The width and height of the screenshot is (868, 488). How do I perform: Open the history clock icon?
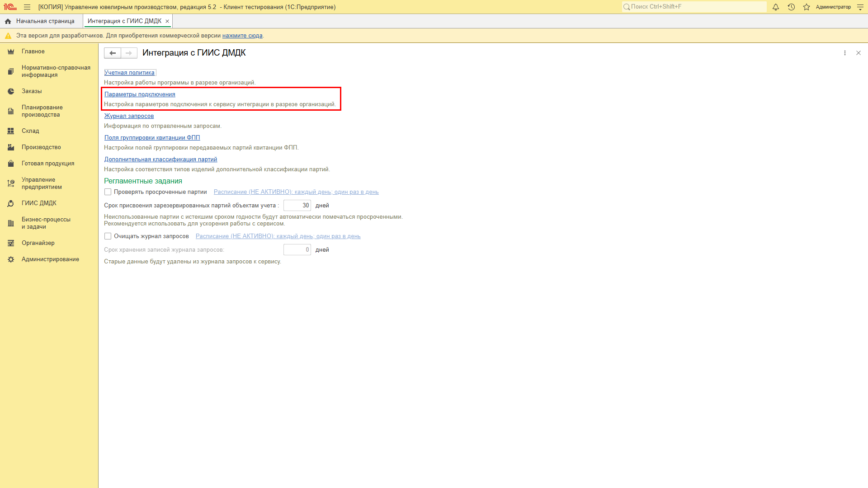tap(791, 7)
